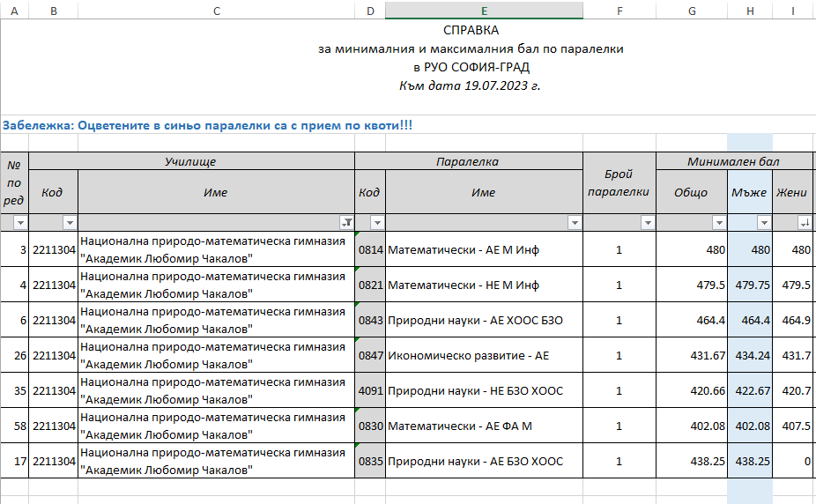Click the cell containing code 0847
The width and height of the screenshot is (816, 504).
370,355
